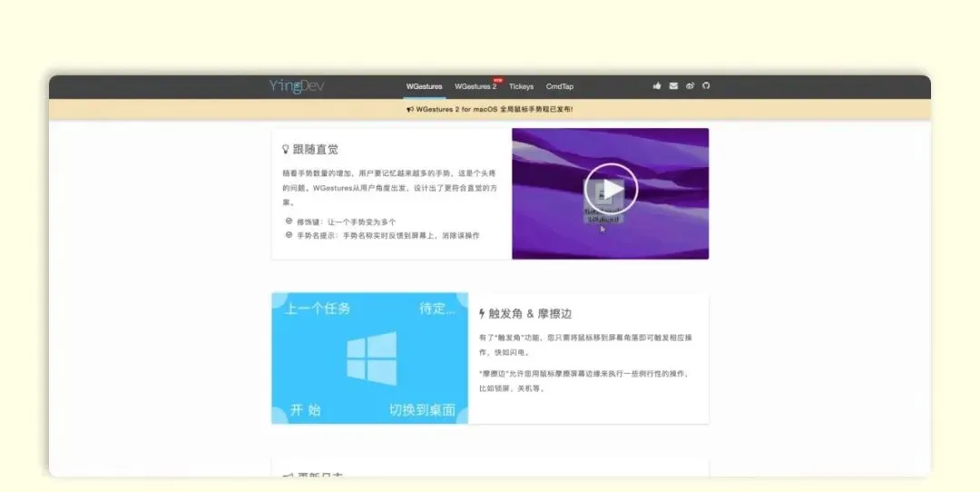Click the 待定... corner label
The height and width of the screenshot is (492, 980).
(436, 309)
